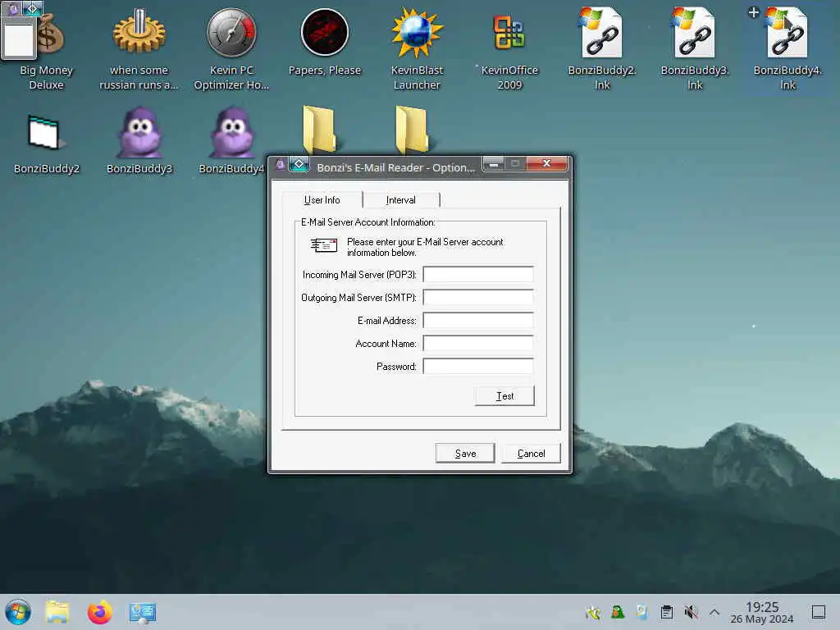Screen dimensions: 840x630
Task: Open system settings taskbar icon
Action: click(143, 612)
